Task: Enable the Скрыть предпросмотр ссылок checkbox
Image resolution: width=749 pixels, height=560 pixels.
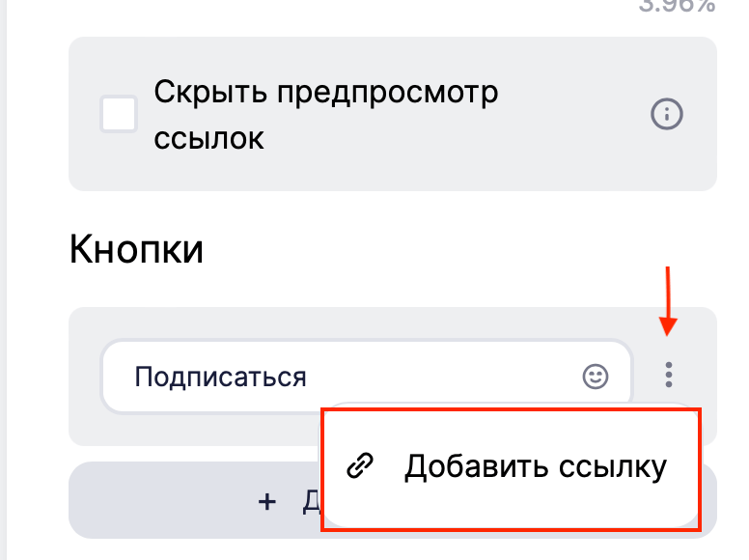Action: [119, 114]
